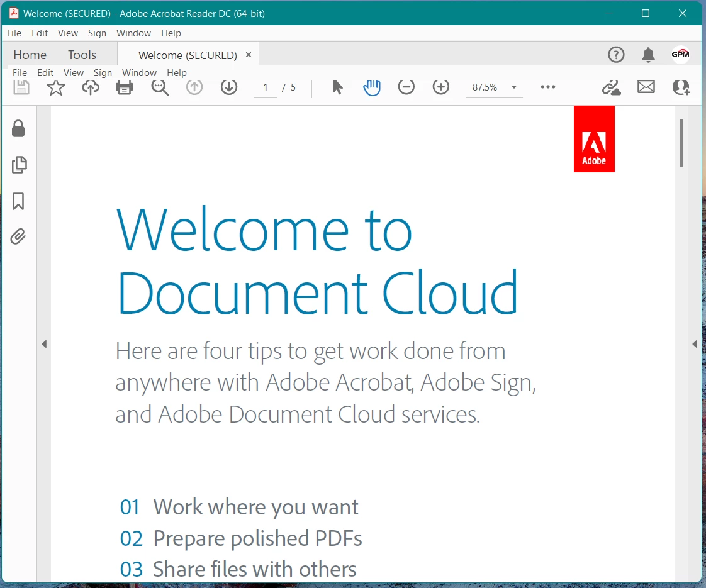Print the document using printer icon
The height and width of the screenshot is (588, 706).
point(125,87)
